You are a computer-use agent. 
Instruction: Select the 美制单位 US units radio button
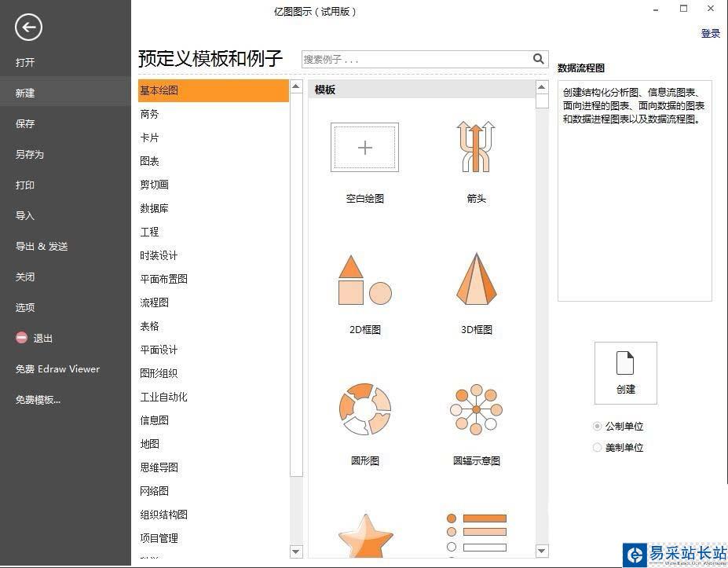coord(597,447)
